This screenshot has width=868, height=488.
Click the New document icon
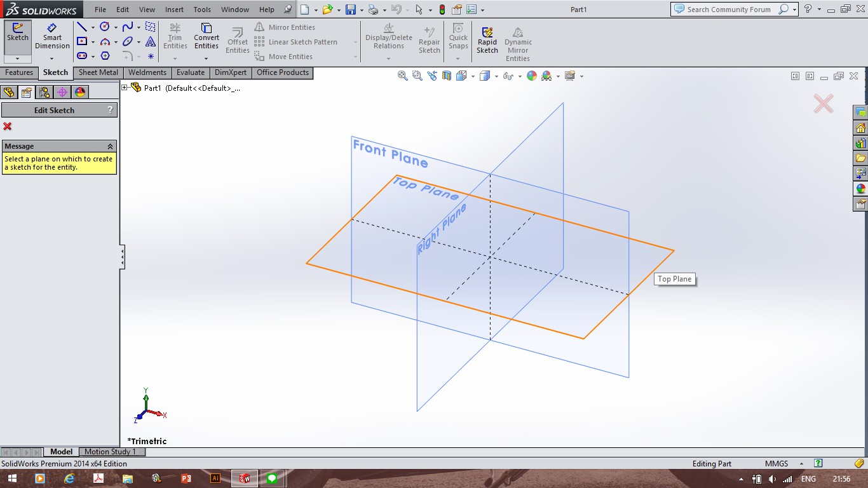click(x=305, y=10)
